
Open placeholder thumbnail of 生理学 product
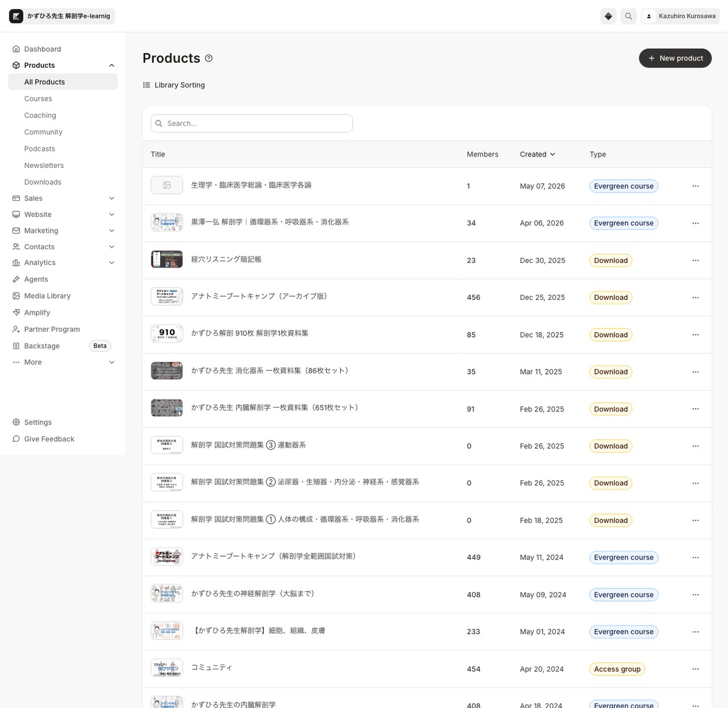(167, 185)
